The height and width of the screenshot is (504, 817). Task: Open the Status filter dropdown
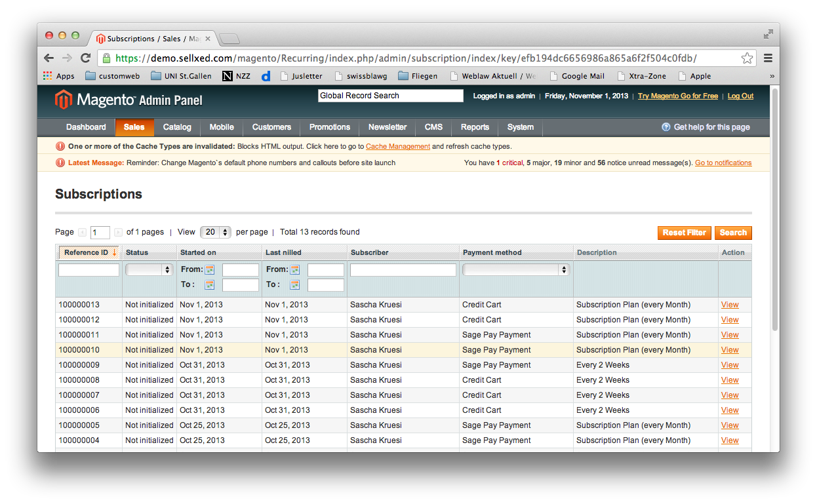tap(149, 269)
